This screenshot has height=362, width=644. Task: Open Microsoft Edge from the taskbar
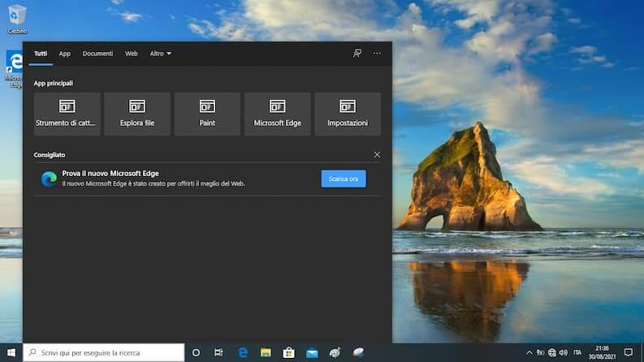243,352
